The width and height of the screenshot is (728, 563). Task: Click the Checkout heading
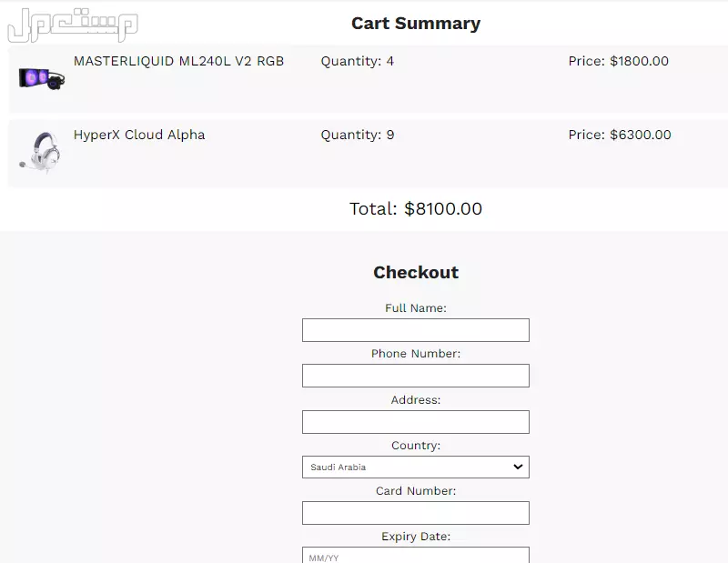point(415,272)
